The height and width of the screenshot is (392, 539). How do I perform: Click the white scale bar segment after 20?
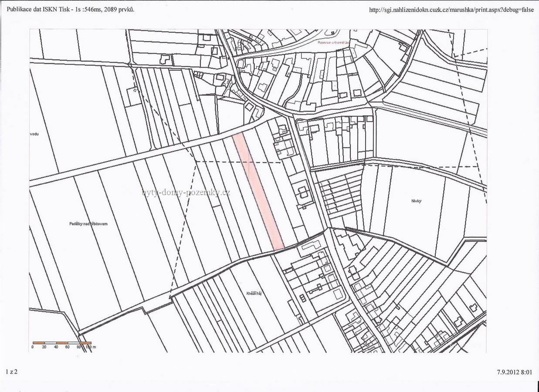pyautogui.click(x=50, y=343)
